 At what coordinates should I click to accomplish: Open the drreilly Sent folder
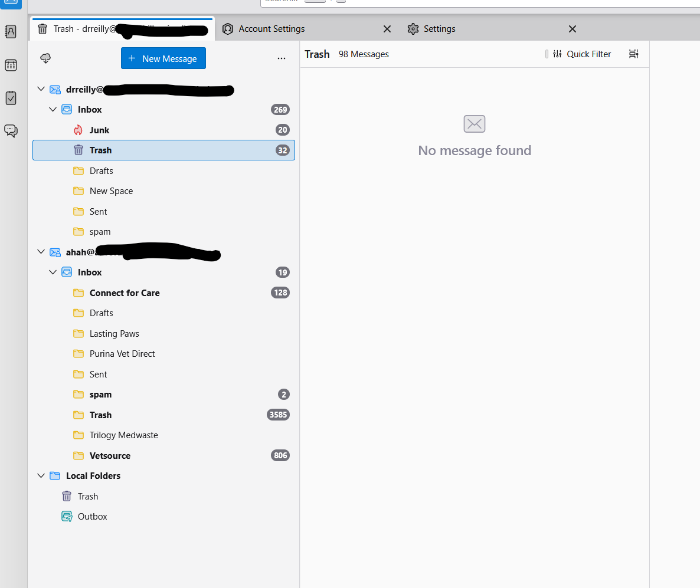tap(163, 212)
